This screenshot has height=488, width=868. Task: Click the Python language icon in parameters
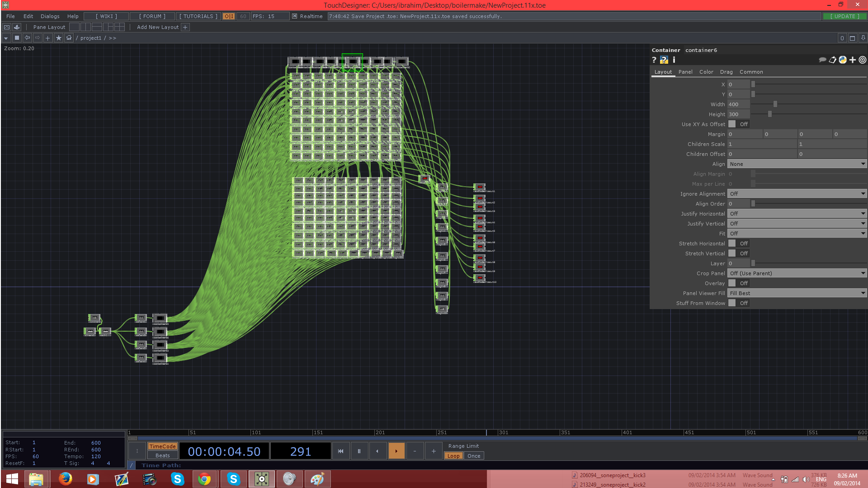click(x=843, y=60)
